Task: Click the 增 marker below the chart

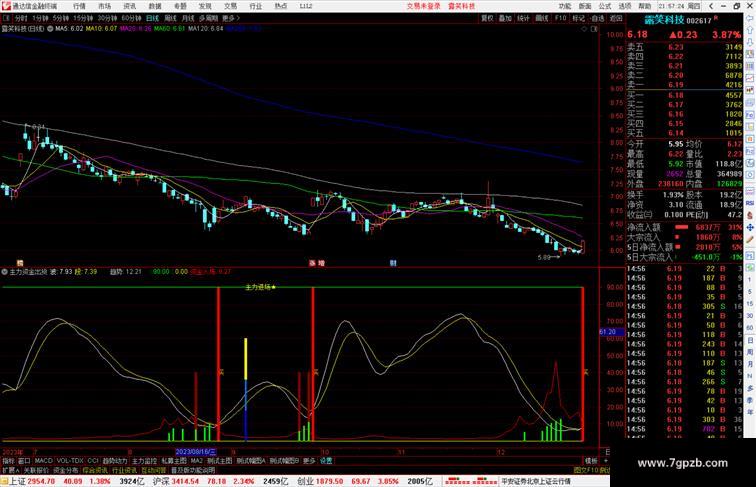Action: pos(321,263)
